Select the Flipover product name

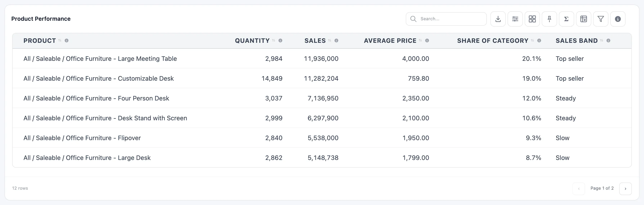pos(82,138)
